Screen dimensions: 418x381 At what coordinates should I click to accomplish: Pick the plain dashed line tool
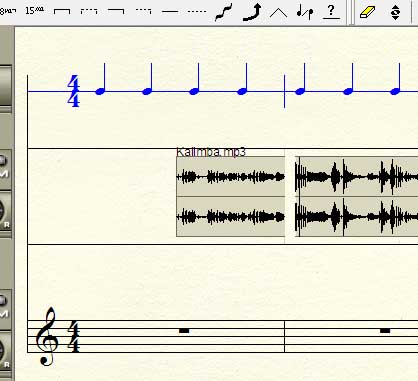197,12
